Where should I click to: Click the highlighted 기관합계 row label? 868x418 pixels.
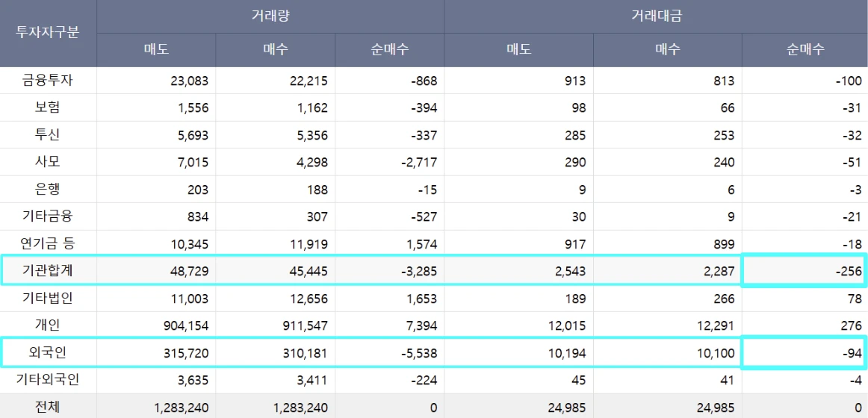tap(48, 271)
